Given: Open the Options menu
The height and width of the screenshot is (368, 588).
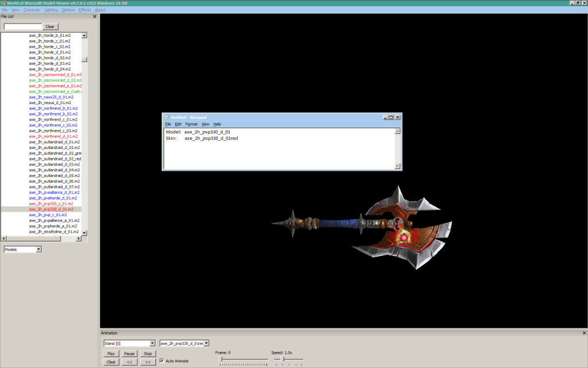Looking at the screenshot, I should [68, 10].
